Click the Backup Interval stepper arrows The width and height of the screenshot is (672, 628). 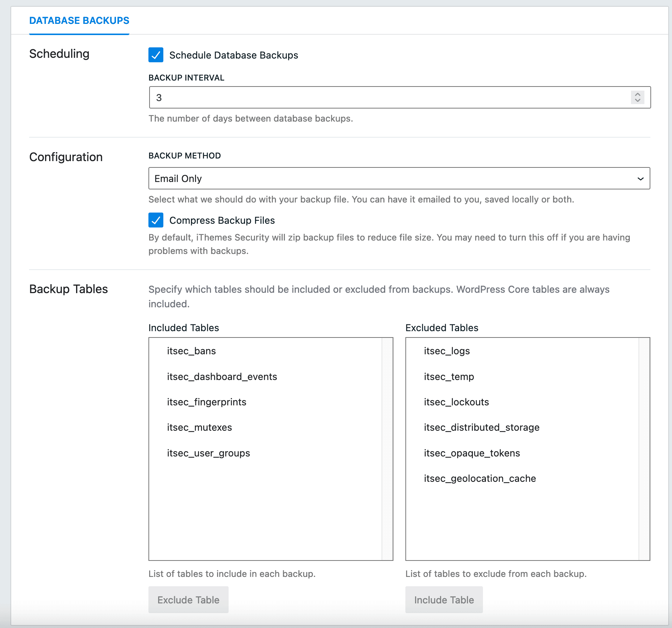point(637,97)
